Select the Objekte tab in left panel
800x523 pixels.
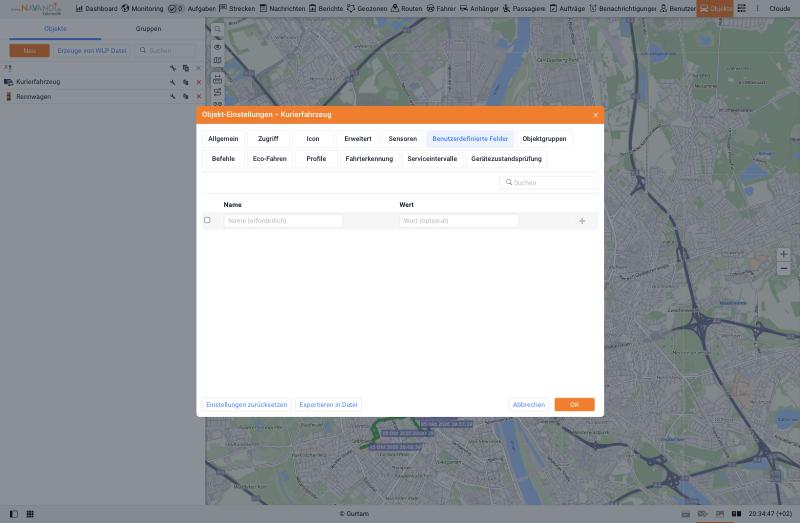(x=55, y=29)
